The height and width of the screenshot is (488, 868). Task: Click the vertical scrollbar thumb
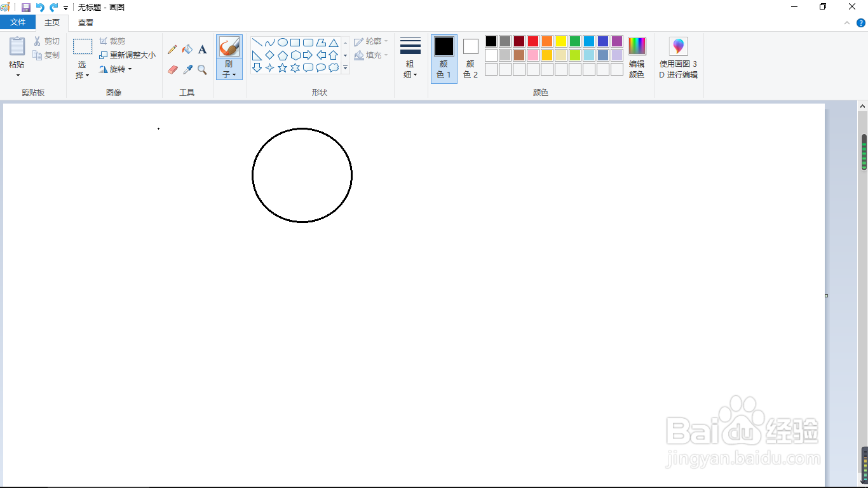864,152
